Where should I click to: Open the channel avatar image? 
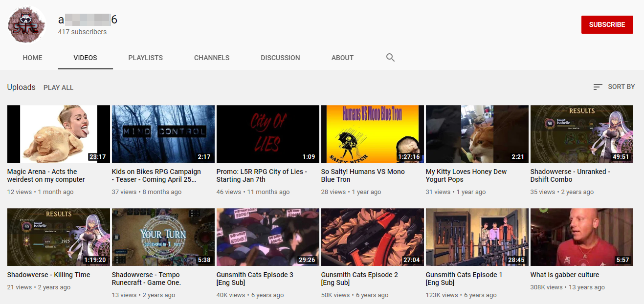click(27, 25)
